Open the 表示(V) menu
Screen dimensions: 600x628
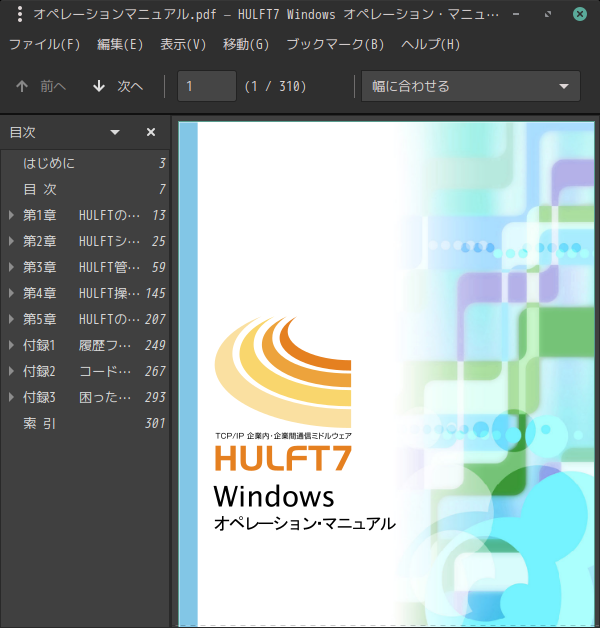click(183, 44)
